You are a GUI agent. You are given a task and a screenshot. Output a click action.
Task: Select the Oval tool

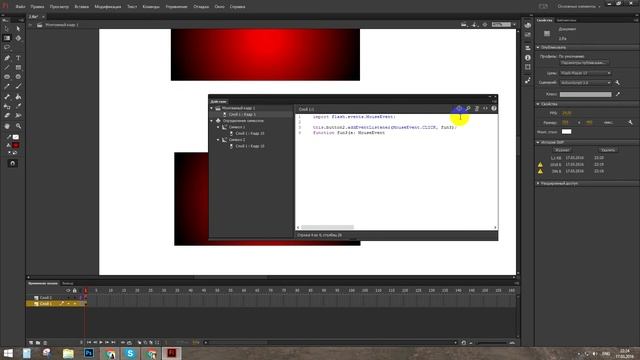pyautogui.click(x=7, y=77)
